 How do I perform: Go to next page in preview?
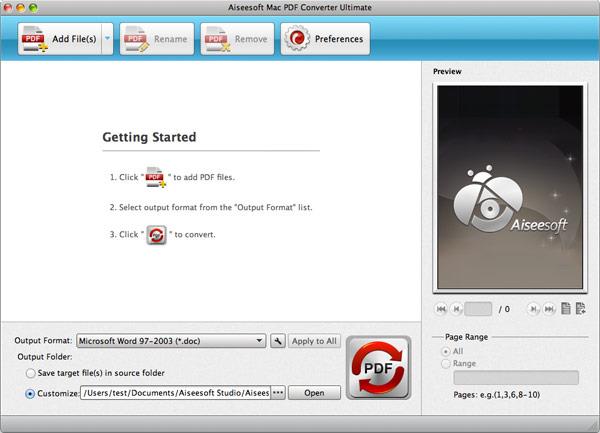533,309
